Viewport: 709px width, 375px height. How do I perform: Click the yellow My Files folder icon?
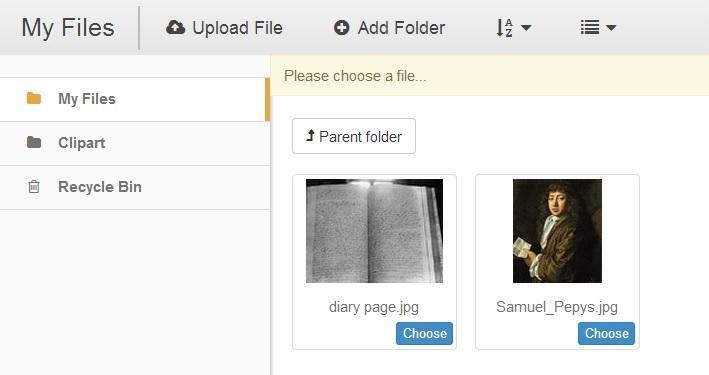click(34, 98)
